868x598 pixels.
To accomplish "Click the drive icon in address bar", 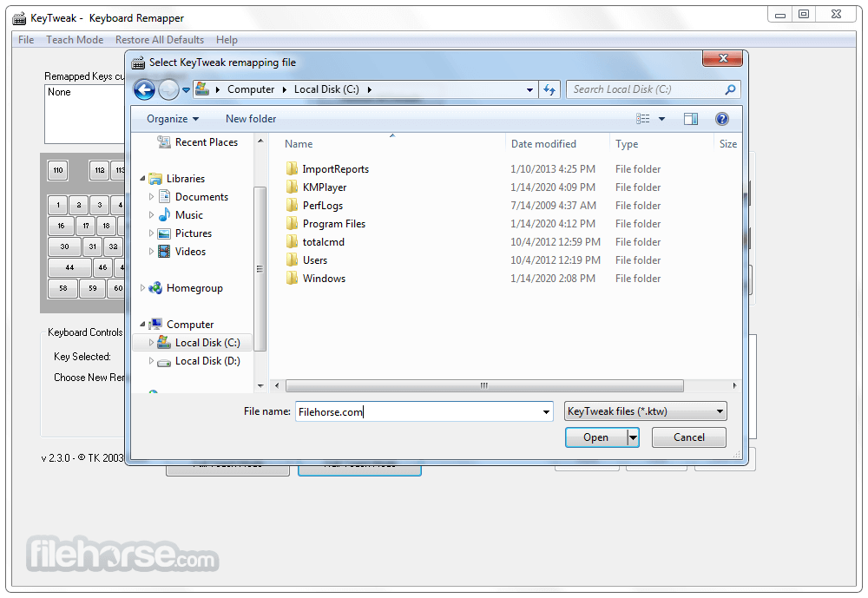I will pyautogui.click(x=202, y=89).
